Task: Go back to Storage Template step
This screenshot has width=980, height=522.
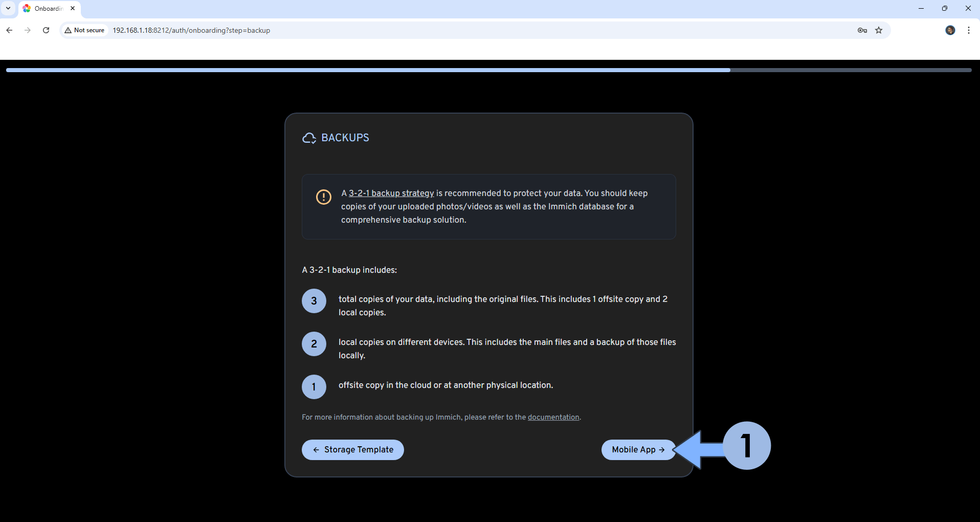Action: pyautogui.click(x=352, y=450)
